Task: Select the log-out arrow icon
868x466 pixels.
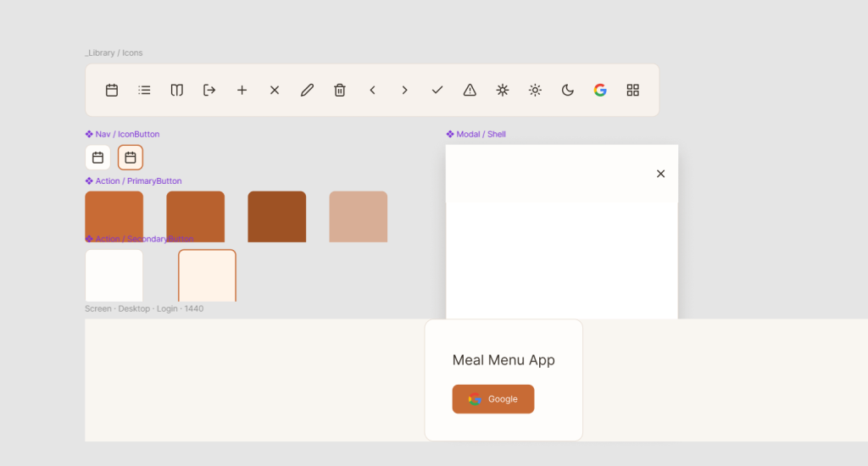Action: (x=209, y=90)
